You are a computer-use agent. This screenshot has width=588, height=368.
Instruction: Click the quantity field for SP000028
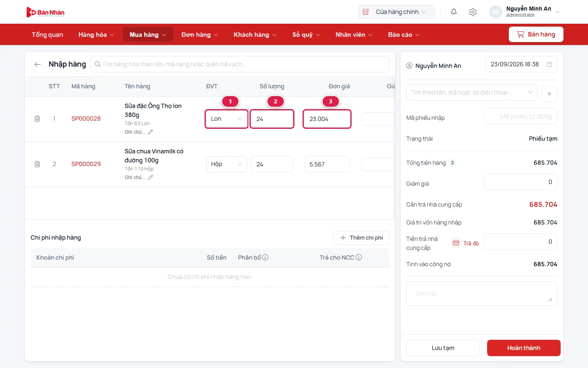coord(272,119)
